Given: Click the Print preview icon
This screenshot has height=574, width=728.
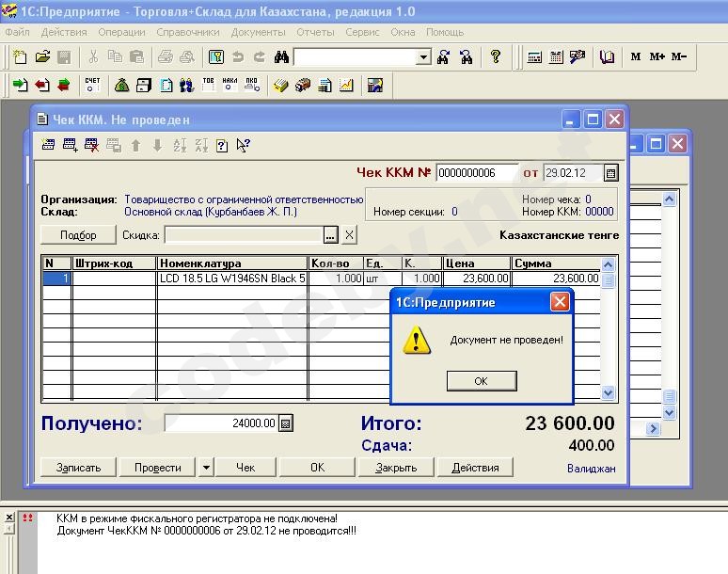Looking at the screenshot, I should [187, 56].
